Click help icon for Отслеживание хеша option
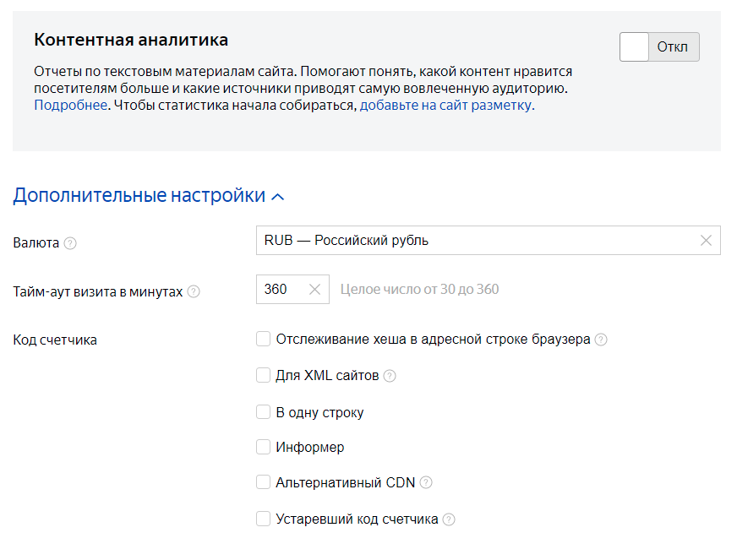737x560 pixels. pos(601,340)
